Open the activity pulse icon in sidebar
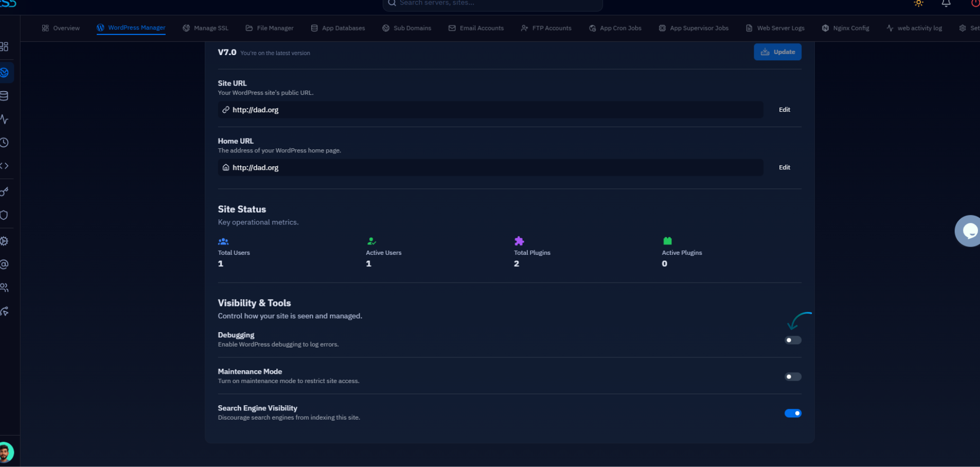980x467 pixels. pos(4,119)
